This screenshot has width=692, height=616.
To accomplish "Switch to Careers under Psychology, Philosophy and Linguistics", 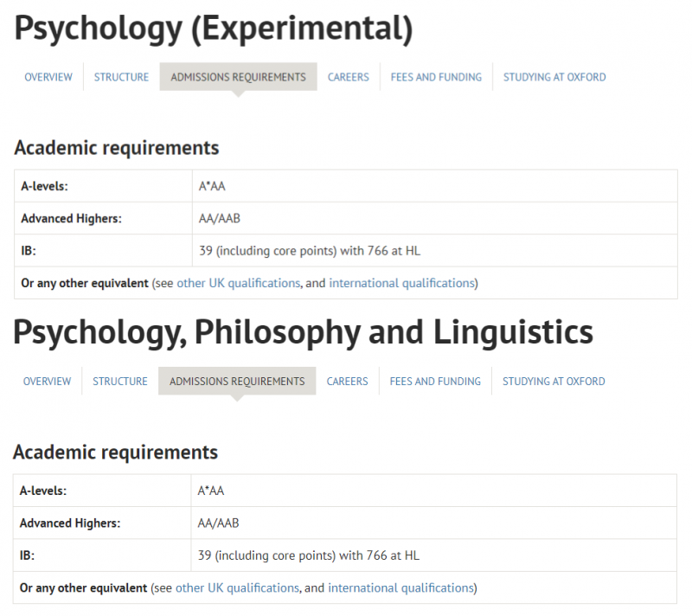I will [x=348, y=382].
